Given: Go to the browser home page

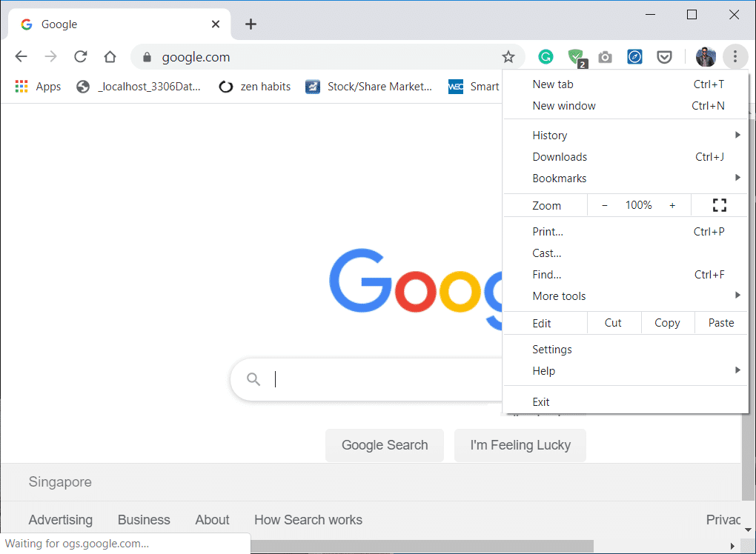Looking at the screenshot, I should [x=110, y=56].
